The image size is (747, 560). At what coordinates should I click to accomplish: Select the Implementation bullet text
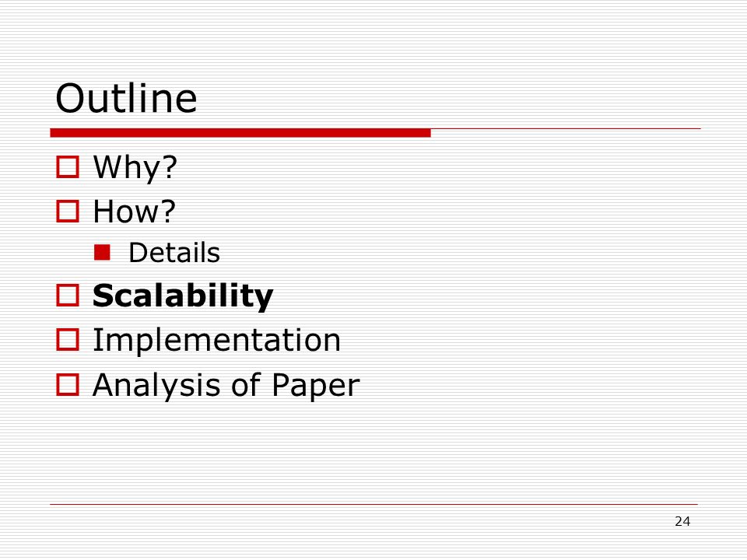click(x=217, y=341)
